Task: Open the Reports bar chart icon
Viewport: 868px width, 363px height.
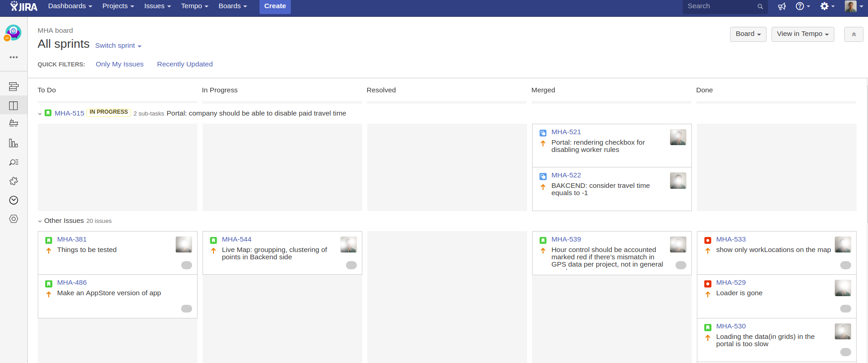Action: (14, 143)
